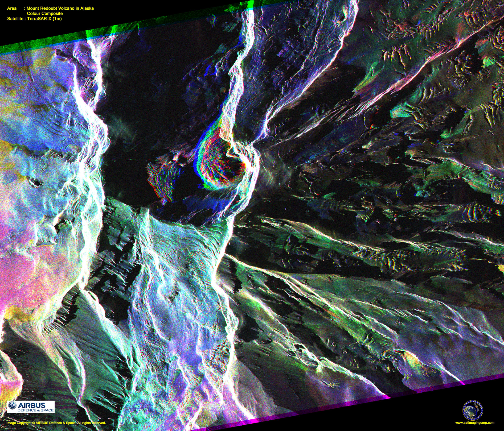Image resolution: width=504 pixels, height=431 pixels.
Task: Click the Airbus Defence & Space logo
Action: pos(31,407)
